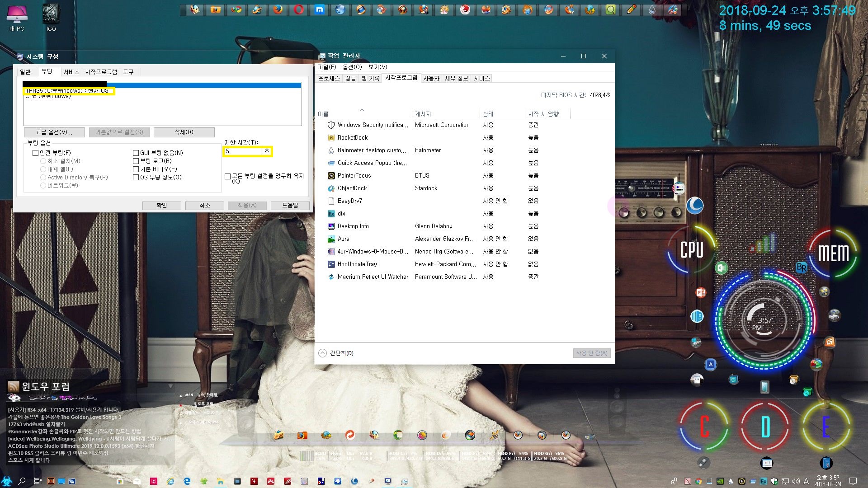Enable the 부팅 로그(B) checkbox
The width and height of the screenshot is (868, 488).
point(136,161)
